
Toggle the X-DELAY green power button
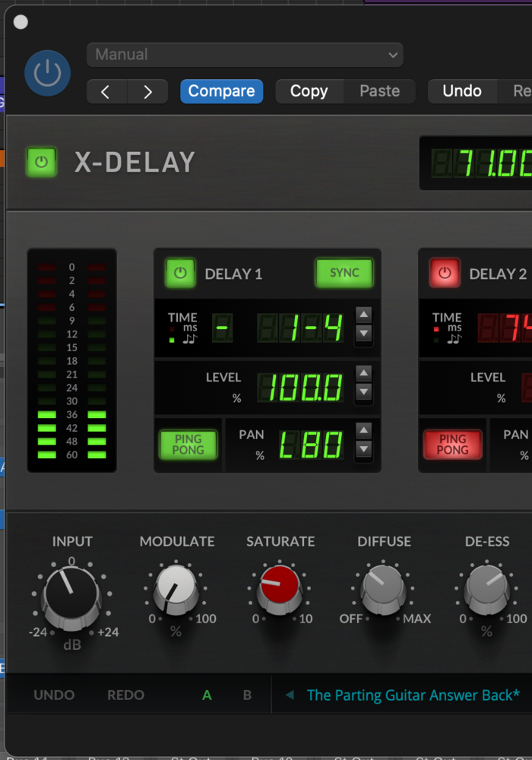(x=42, y=162)
